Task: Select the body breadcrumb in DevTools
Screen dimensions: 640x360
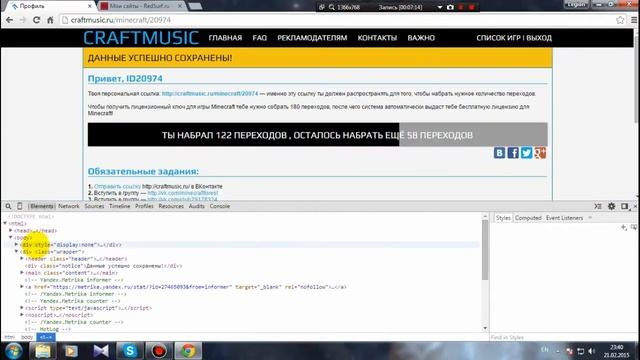Action: pyautogui.click(x=27, y=337)
